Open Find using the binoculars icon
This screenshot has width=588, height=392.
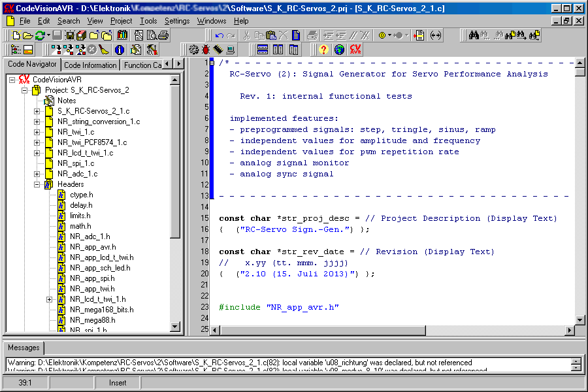pyautogui.click(x=472, y=35)
